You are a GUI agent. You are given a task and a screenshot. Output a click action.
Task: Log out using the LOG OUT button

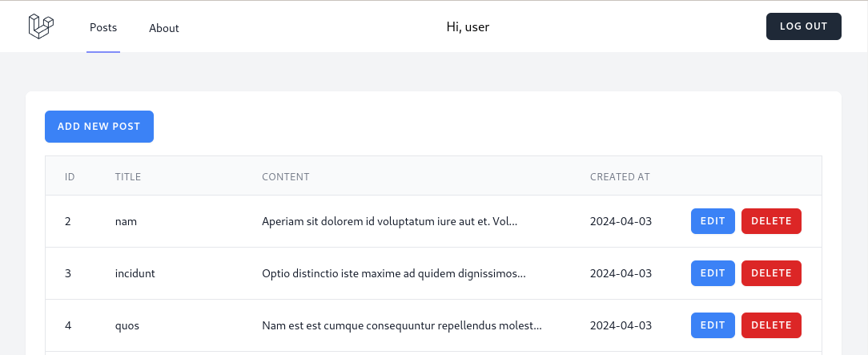803,26
